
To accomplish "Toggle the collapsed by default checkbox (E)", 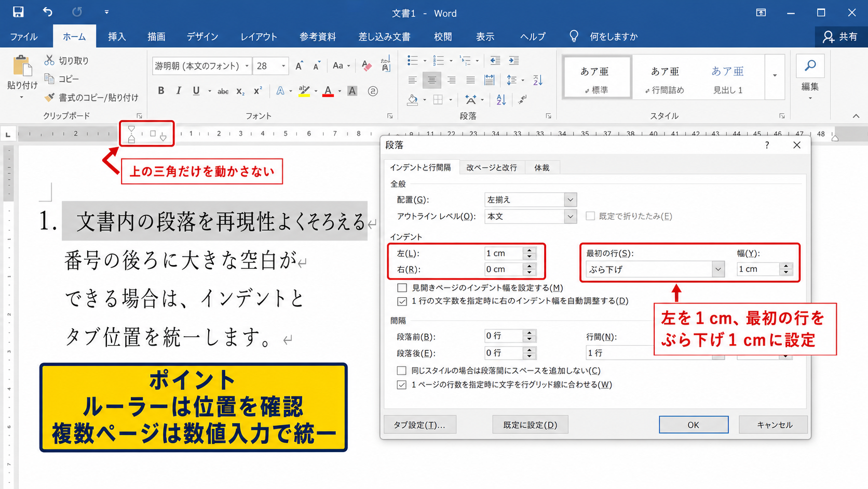I will coord(590,216).
